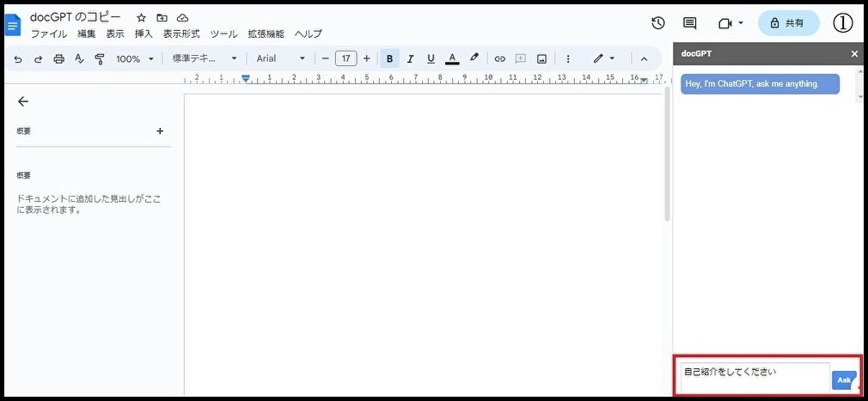The image size is (868, 401).
Task: Add a comment from the toolbar
Action: pyautogui.click(x=520, y=58)
